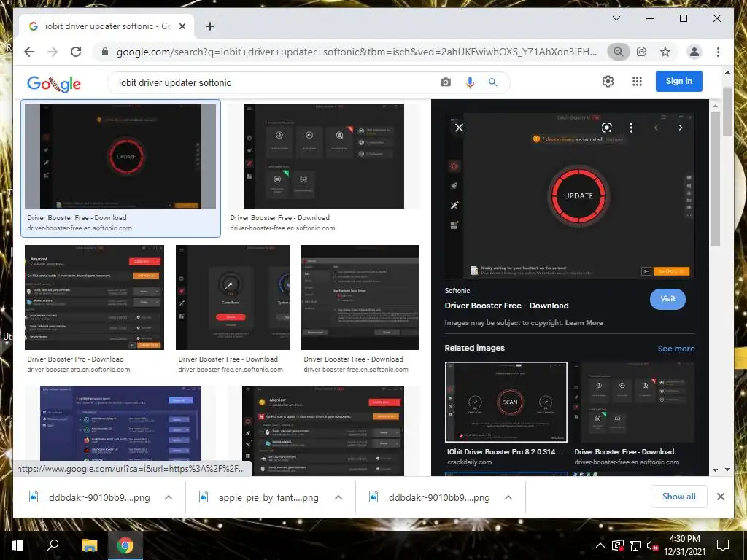Click the Google logo
This screenshot has height=560, width=747.
tap(54, 83)
